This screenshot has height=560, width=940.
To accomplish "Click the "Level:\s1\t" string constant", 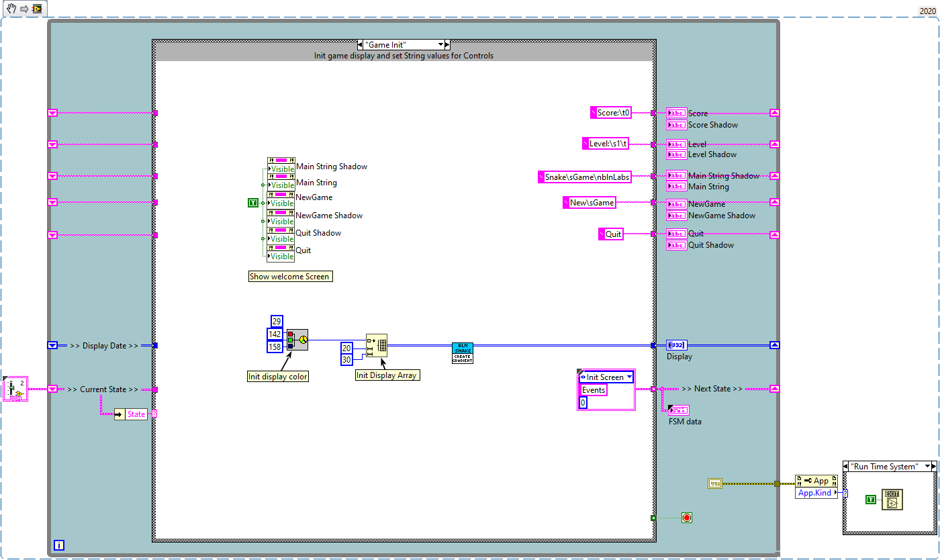I will (606, 143).
